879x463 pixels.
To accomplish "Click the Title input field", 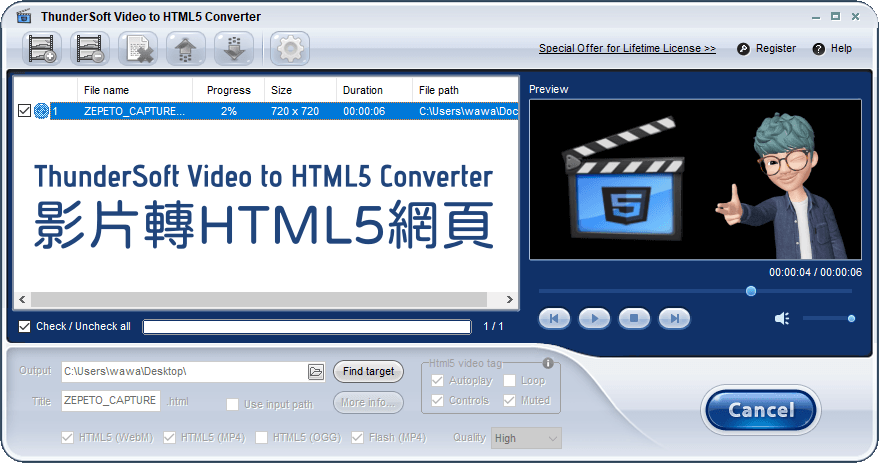I will 110,401.
